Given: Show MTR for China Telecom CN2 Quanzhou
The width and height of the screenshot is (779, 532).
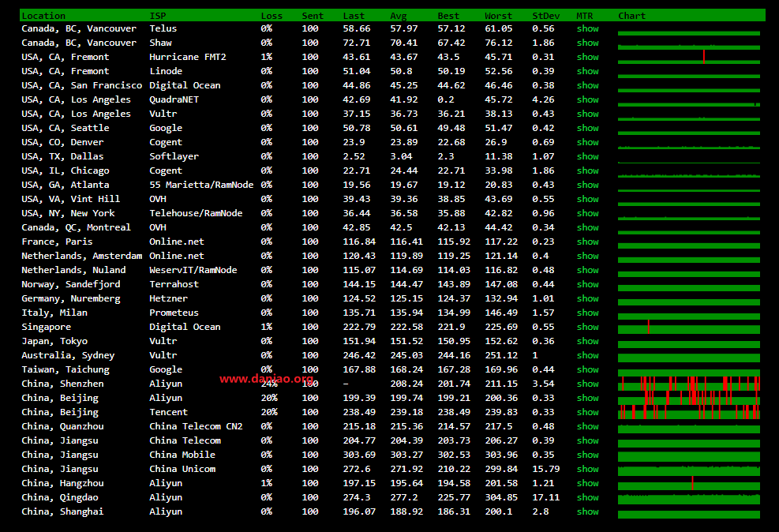Looking at the screenshot, I should pyautogui.click(x=587, y=426).
